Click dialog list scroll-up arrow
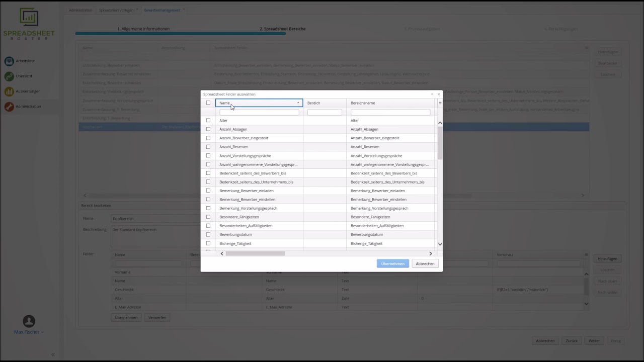This screenshot has height=362, width=644. click(x=440, y=123)
